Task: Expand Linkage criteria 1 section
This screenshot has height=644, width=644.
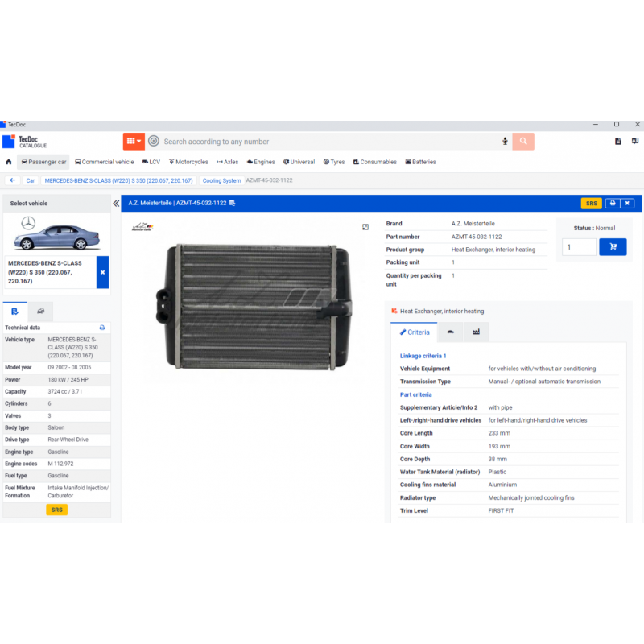Action: click(423, 355)
